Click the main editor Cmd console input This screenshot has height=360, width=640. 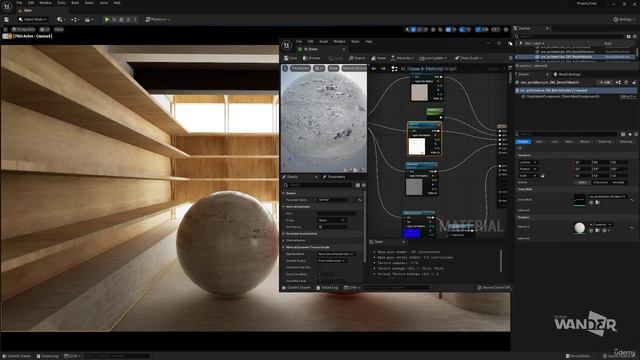click(x=117, y=356)
